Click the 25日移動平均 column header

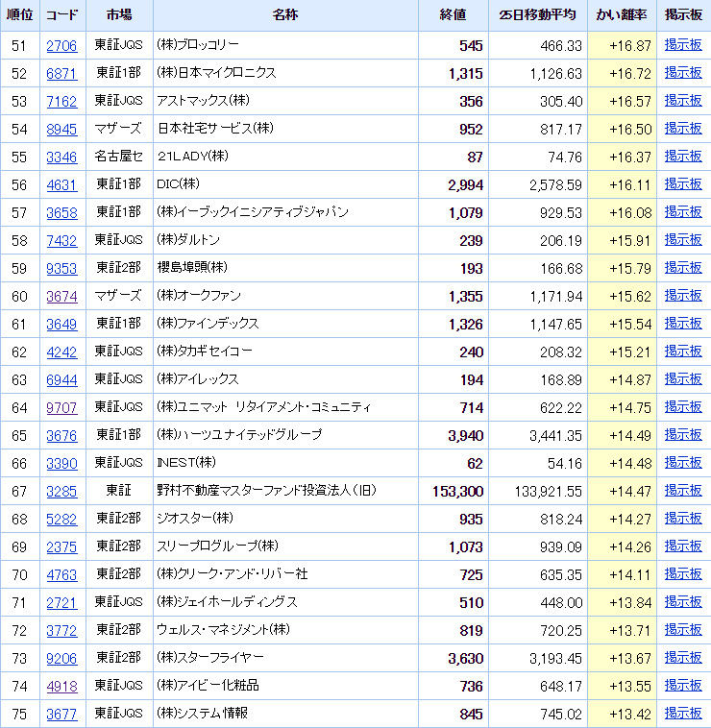(x=538, y=14)
